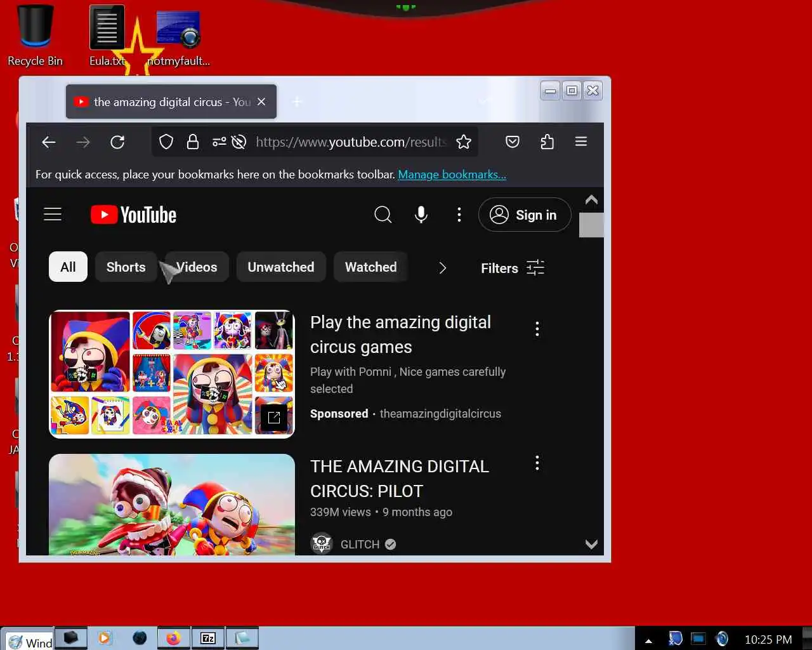Viewport: 812px width, 650px height.
Task: Open the tracking protection shield icon
Action: (166, 142)
